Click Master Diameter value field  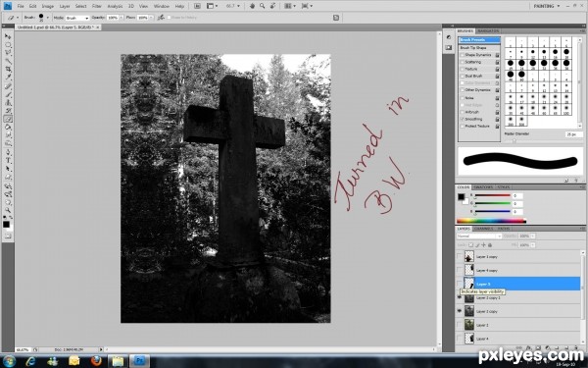(x=573, y=134)
